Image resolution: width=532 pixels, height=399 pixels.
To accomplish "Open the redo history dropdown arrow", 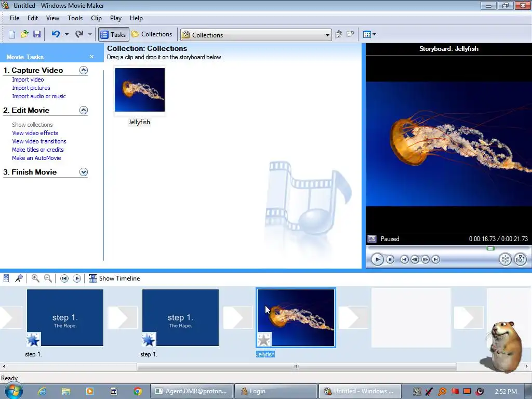I will pos(90,34).
